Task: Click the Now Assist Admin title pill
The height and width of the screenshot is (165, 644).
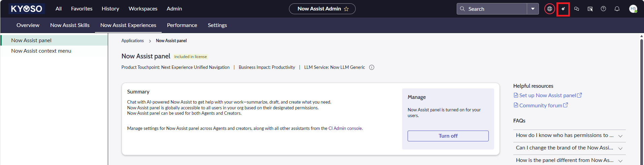Action: click(x=322, y=9)
